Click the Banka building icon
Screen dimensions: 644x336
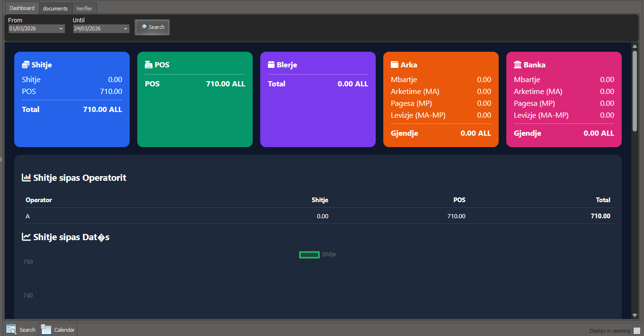point(518,65)
